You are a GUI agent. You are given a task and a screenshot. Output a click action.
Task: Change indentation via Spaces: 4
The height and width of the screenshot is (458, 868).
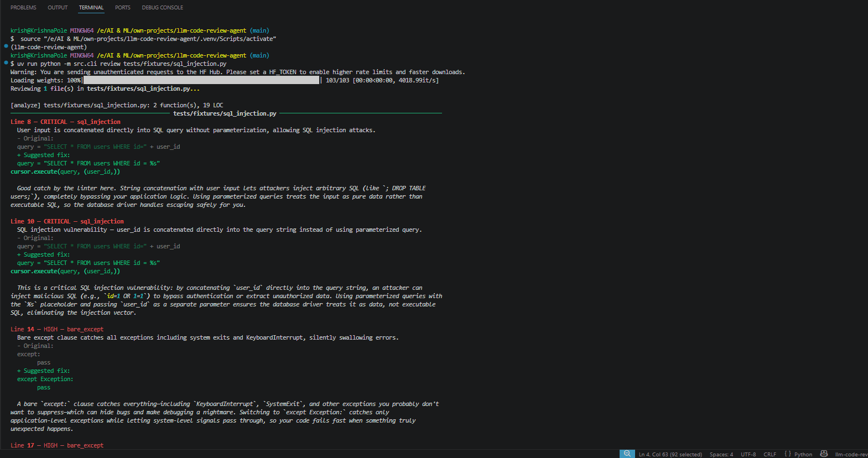click(721, 454)
